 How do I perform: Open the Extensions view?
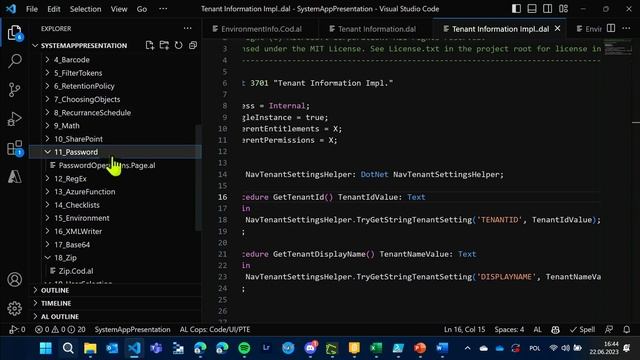[x=15, y=148]
